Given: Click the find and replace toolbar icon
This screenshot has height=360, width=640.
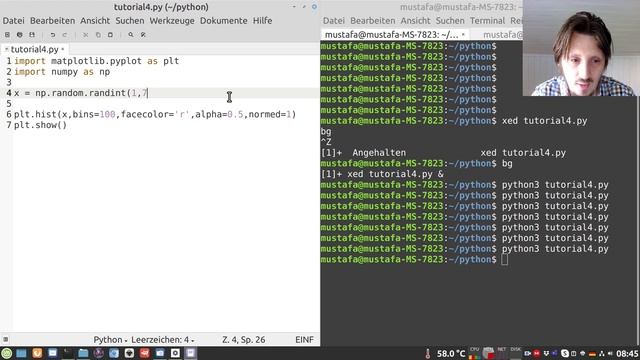Looking at the screenshot, I should click(143, 35).
